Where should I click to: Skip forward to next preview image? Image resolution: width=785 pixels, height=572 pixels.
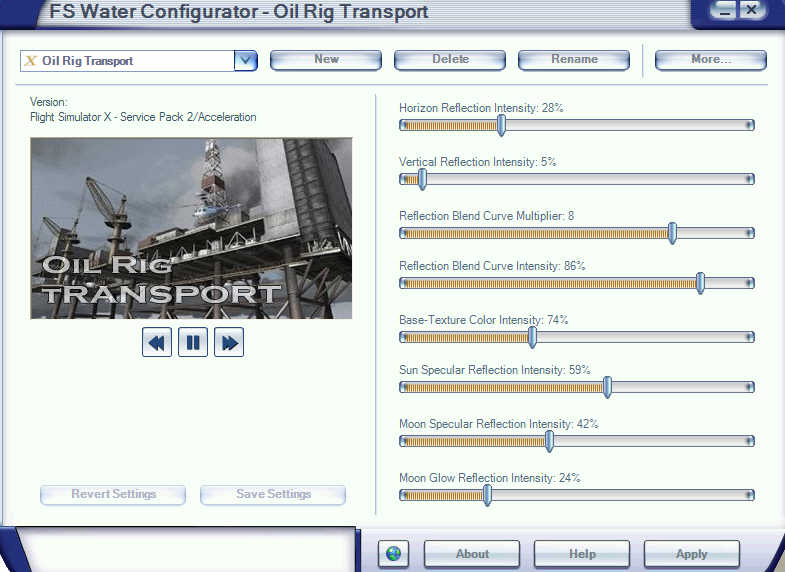tap(229, 342)
